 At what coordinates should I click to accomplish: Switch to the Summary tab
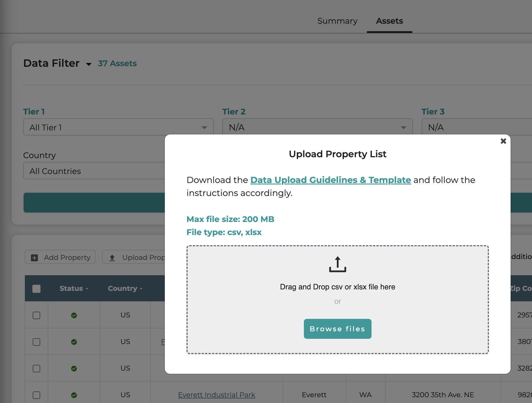[x=337, y=21]
